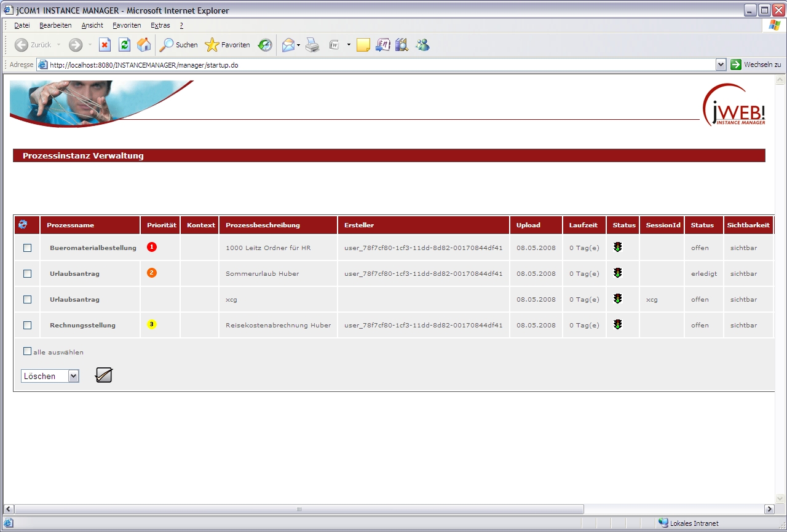This screenshot has height=532, width=787.
Task: Click the browser Refresh toolbar icon
Action: (125, 45)
